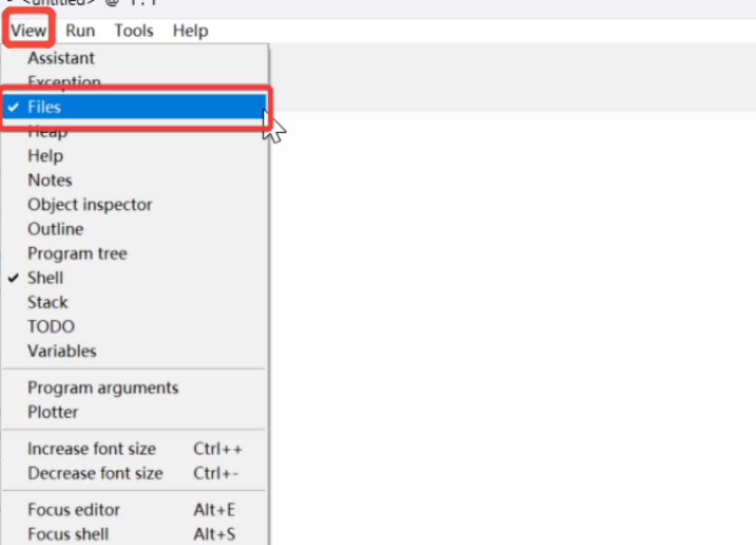Enable the Notes view
756x545 pixels.
pos(50,180)
